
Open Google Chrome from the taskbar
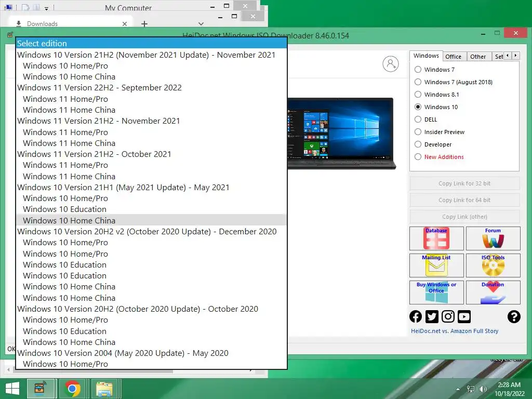(x=72, y=389)
